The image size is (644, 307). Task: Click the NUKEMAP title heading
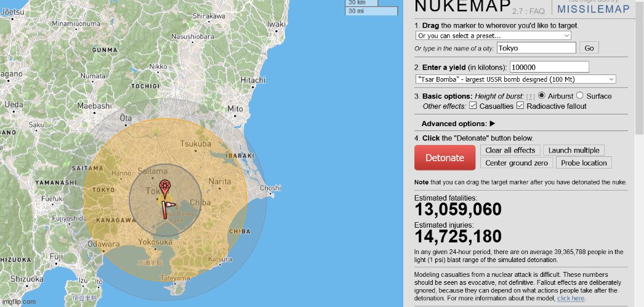coord(462,7)
